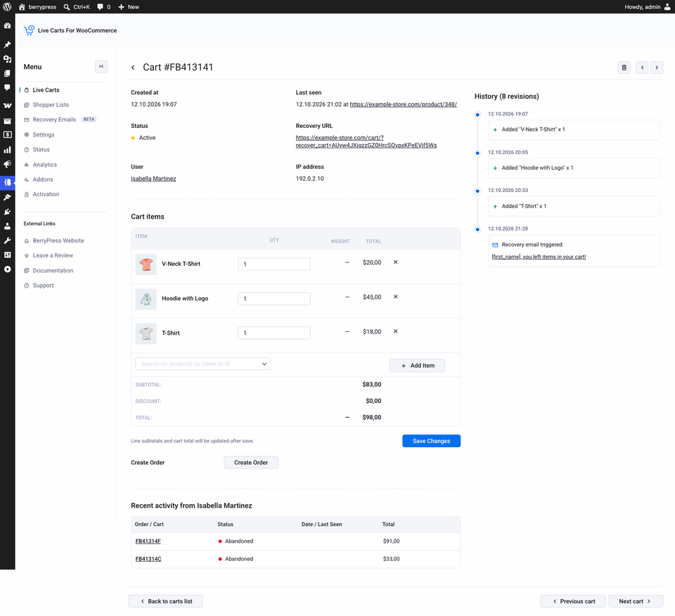Open the WordPress Dashboard from the admin sidebar
The image size is (675, 616).
(7, 26)
